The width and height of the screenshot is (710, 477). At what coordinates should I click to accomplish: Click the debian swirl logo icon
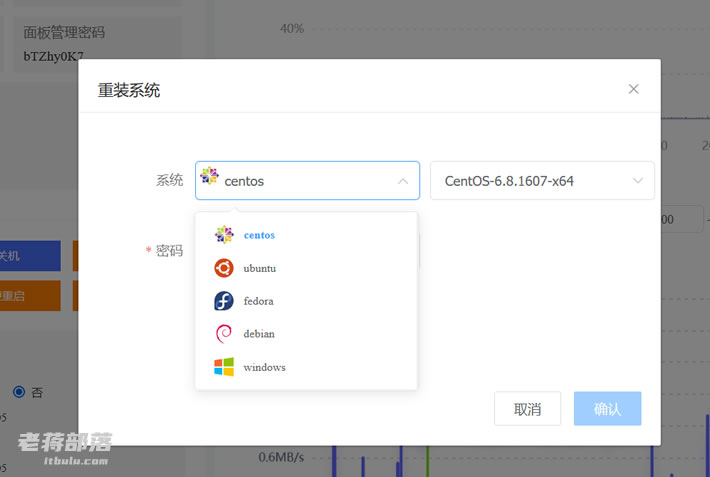(x=224, y=334)
